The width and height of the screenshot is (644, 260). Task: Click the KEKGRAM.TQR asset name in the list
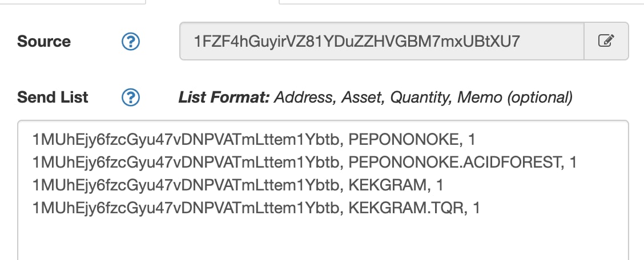click(x=406, y=208)
